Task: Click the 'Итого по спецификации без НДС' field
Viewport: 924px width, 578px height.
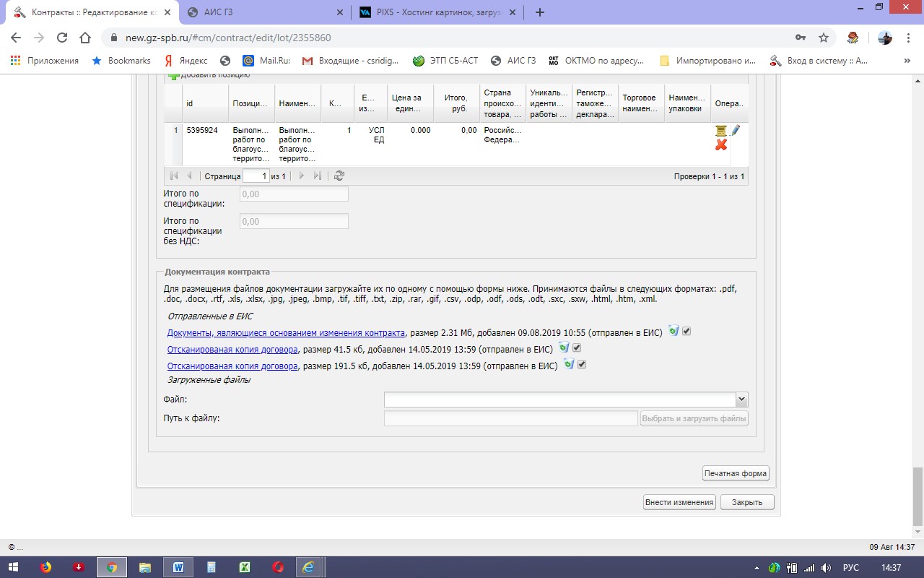Action: [294, 221]
